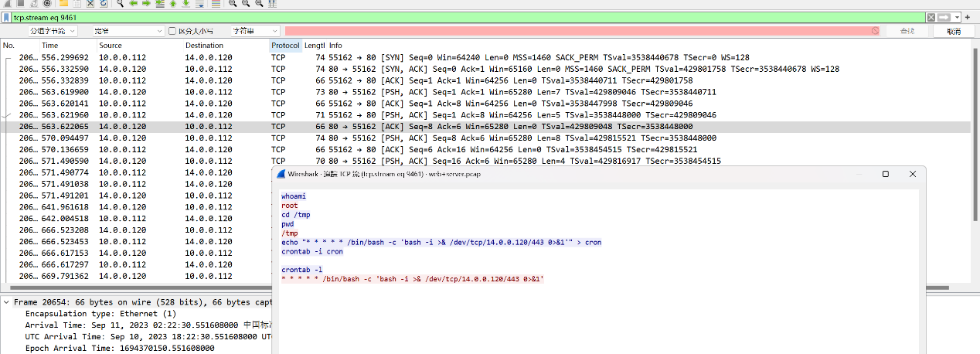980x354 pixels.
Task: Select PSH, ACK packet at 563.619900
Action: (x=485, y=92)
